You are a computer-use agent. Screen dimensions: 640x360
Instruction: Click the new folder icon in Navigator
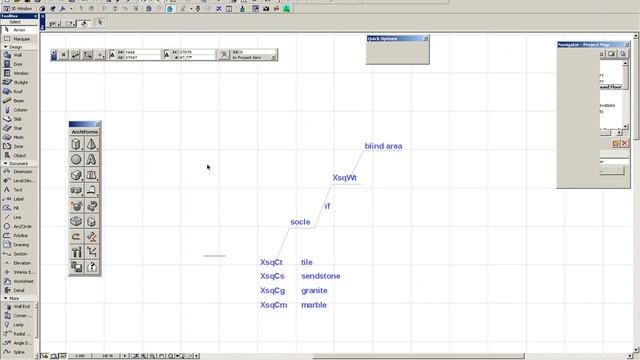pos(616,143)
